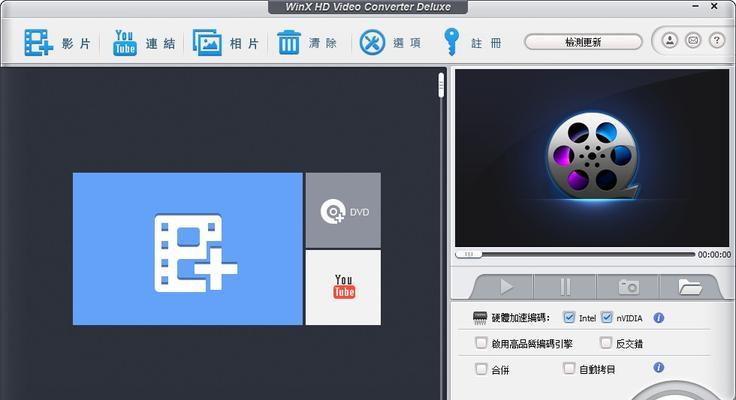Click the file list vertical scrollbar handle

click(441, 85)
